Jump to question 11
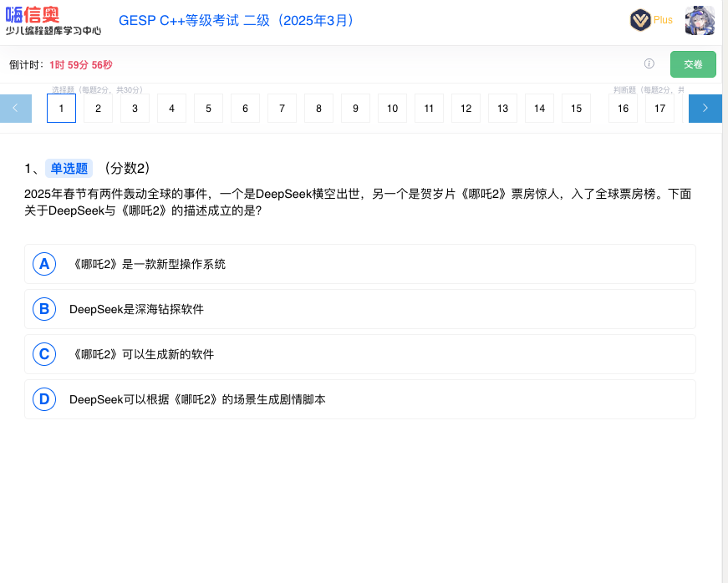 click(x=429, y=109)
